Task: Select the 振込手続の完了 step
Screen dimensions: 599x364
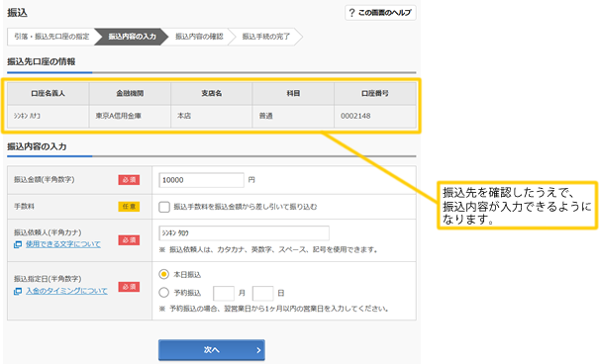Action: (x=266, y=37)
